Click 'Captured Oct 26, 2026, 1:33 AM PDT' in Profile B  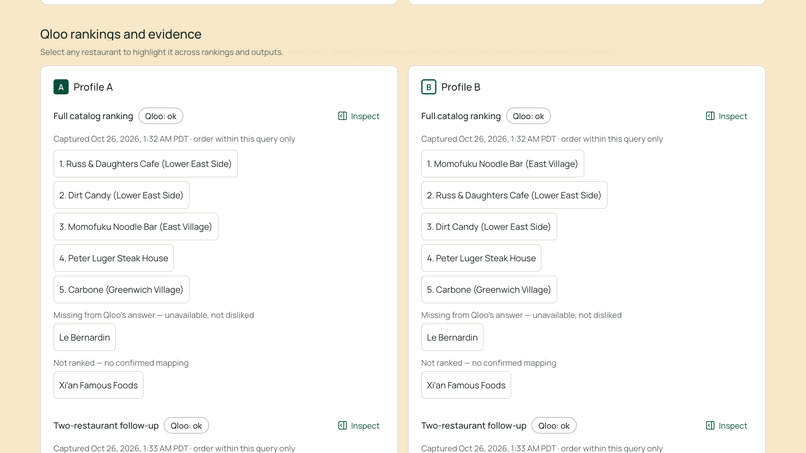point(488,448)
